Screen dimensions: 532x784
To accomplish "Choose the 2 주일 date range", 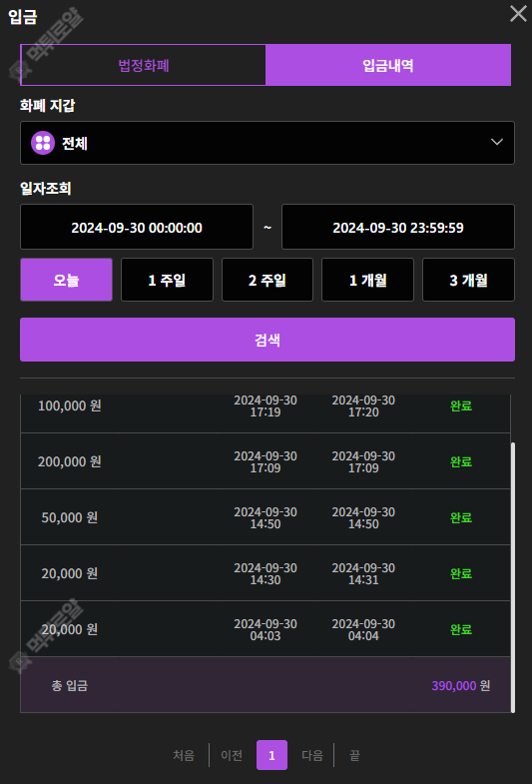I will (x=267, y=280).
